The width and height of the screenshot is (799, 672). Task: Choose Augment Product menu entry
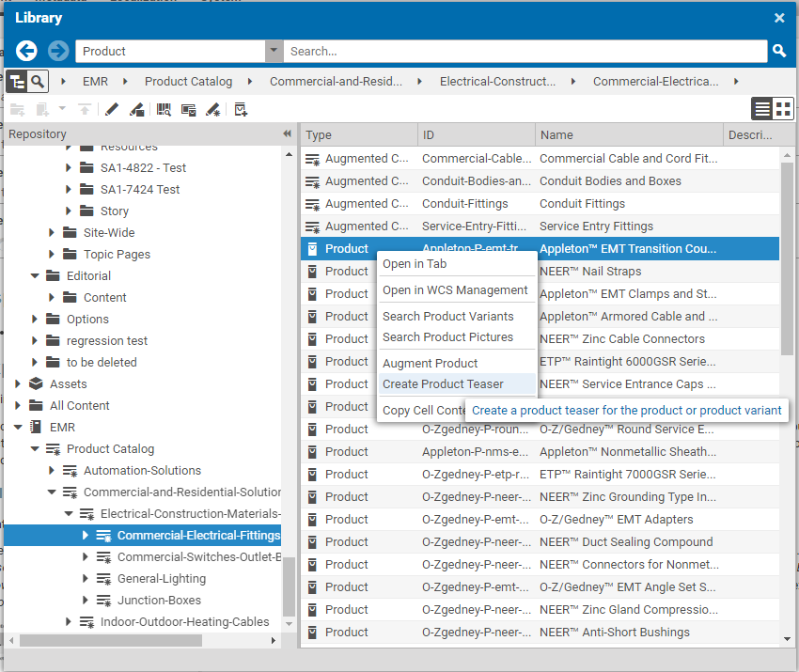pos(457,364)
